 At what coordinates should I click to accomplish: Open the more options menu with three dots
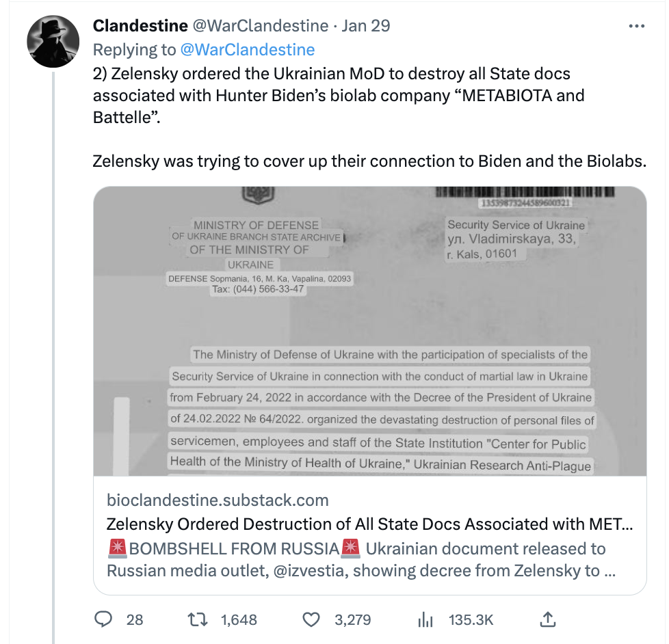(637, 25)
